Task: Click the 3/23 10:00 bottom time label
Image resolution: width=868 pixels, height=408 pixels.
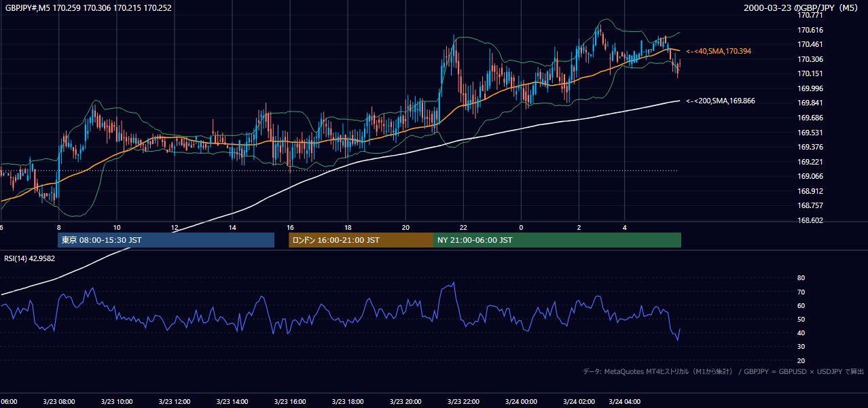Action: (117, 401)
